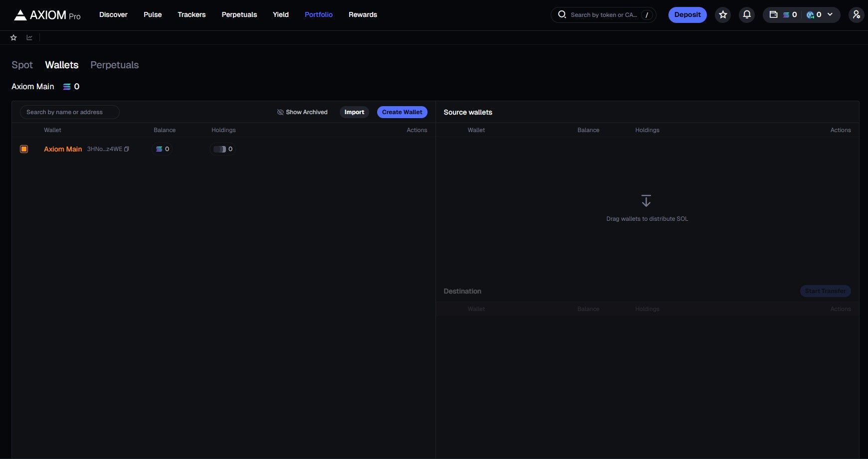Switch to the Perpetuals portfolio tab
The width and height of the screenshot is (868, 459).
pos(114,65)
